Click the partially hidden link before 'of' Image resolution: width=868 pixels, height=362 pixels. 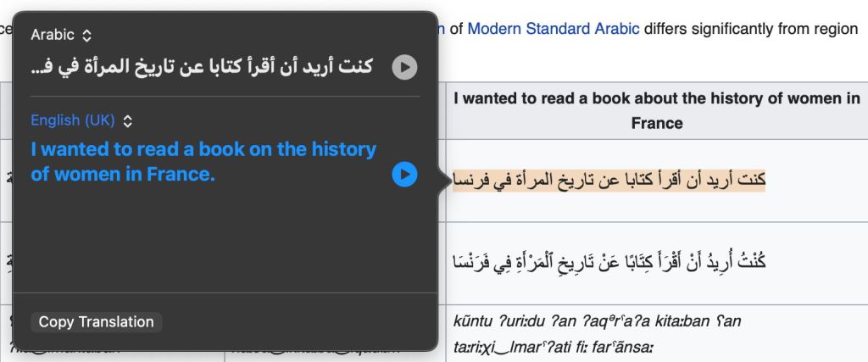[x=442, y=29]
